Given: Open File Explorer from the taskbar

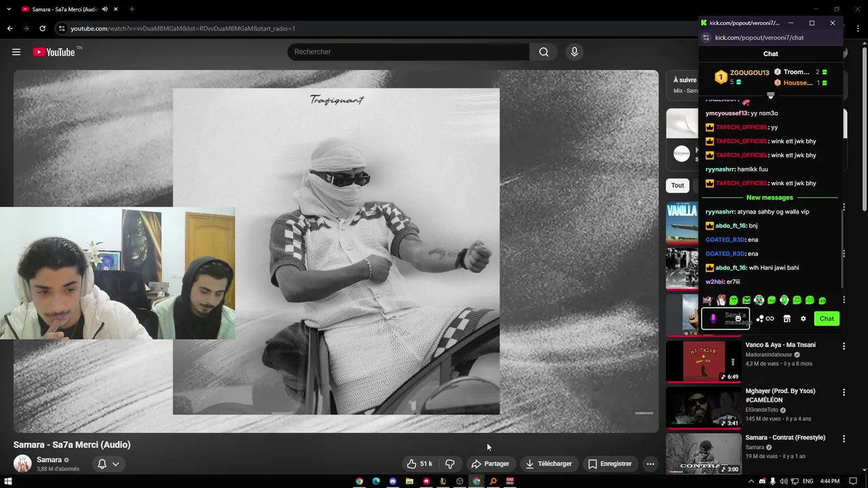Looking at the screenshot, I should tap(410, 481).
